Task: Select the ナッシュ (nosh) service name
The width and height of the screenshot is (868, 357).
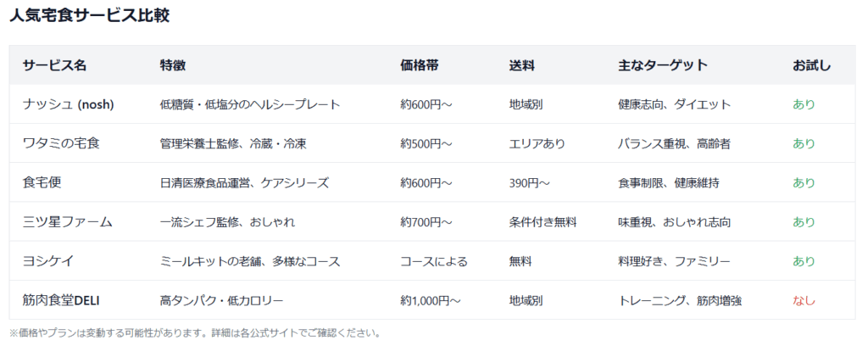Action: click(68, 104)
